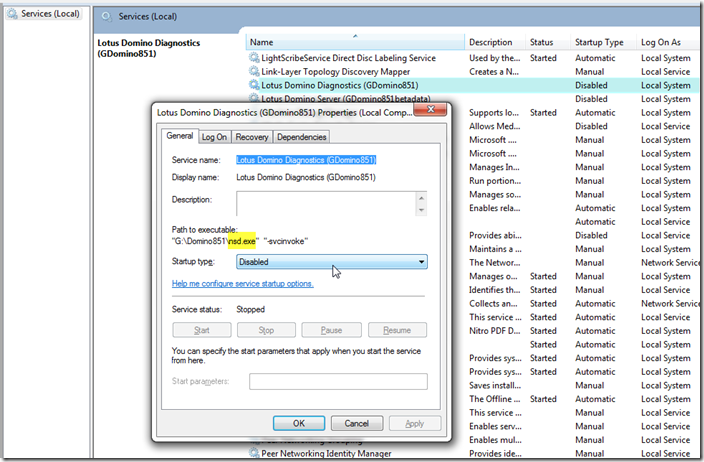The width and height of the screenshot is (704, 462).
Task: Open the Recovery tab
Action: (252, 137)
